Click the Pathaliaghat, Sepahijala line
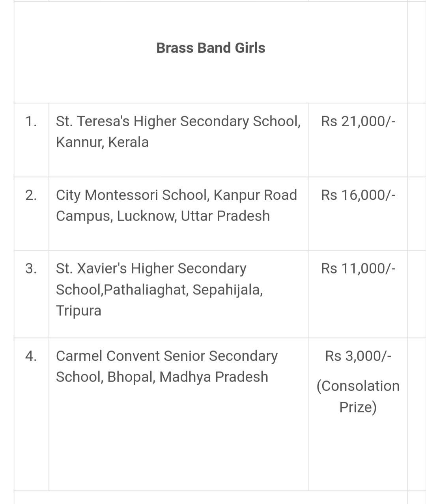The height and width of the screenshot is (504, 426). tap(159, 290)
